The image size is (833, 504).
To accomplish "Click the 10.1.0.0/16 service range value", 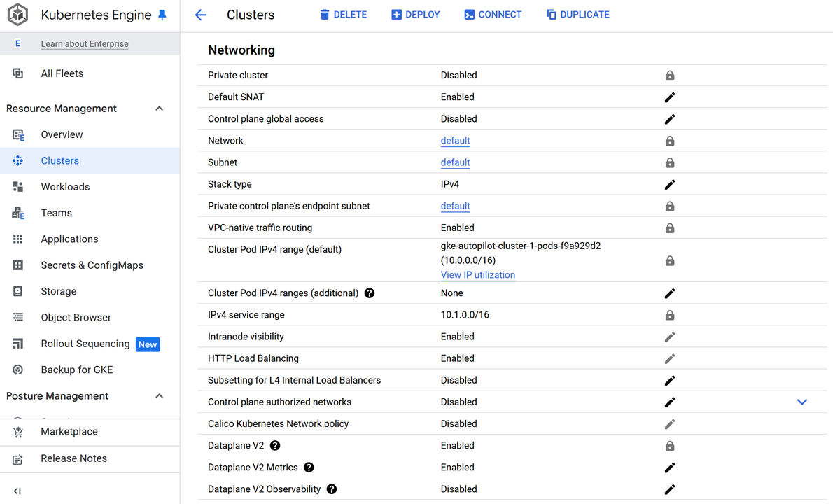I will (465, 315).
